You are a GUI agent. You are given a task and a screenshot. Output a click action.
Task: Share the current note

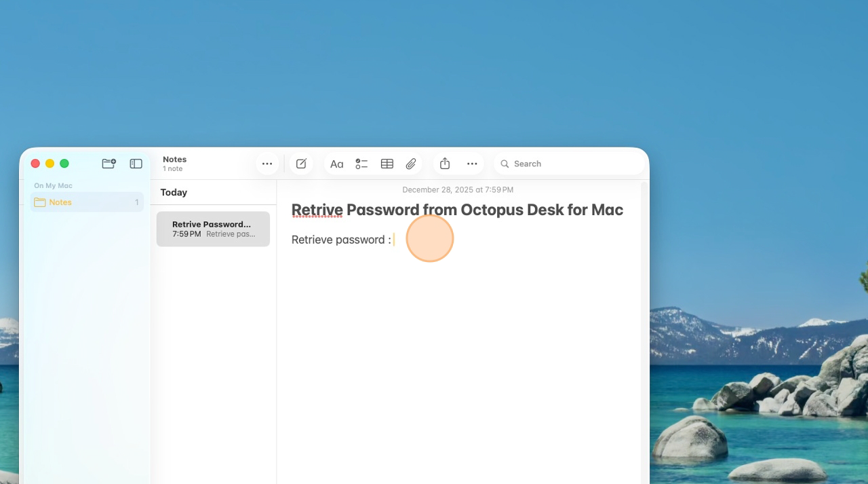444,164
